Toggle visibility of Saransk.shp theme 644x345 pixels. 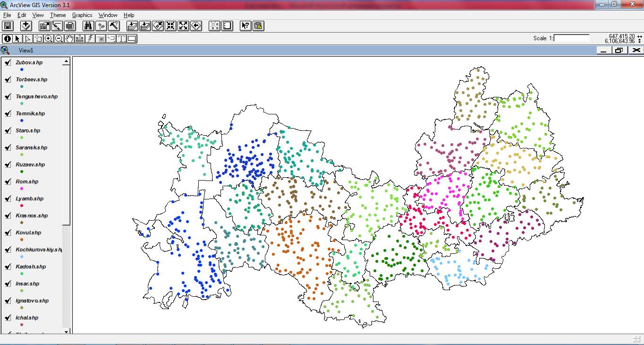[x=8, y=148]
